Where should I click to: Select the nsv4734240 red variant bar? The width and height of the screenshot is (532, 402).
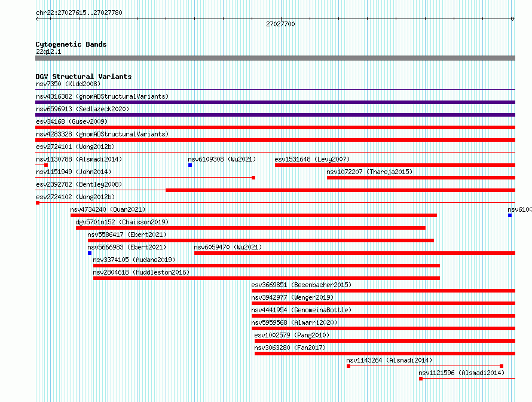click(254, 215)
